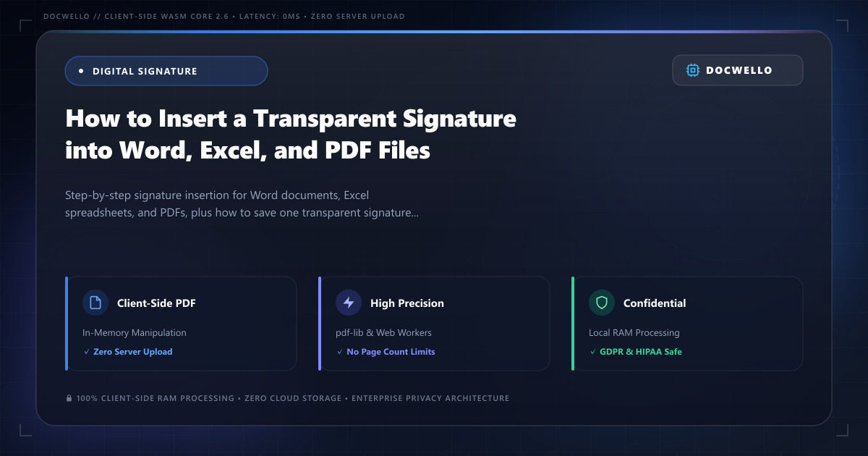Click the "pdf-lib & Web Workers" text
Screen dimensions: 868x456
click(x=383, y=333)
